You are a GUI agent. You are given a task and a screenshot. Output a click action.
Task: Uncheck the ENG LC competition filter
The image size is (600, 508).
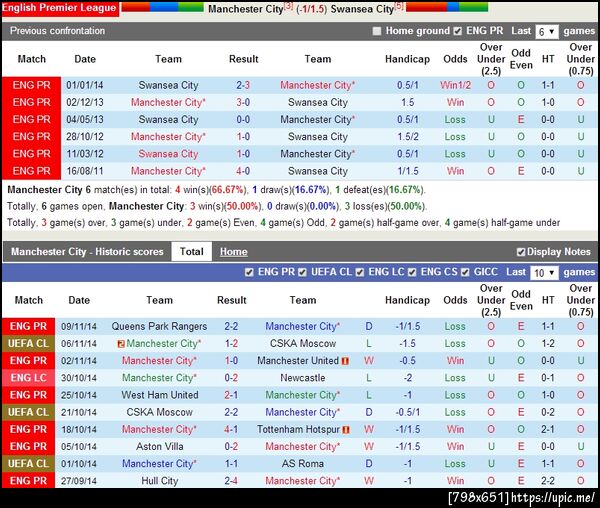click(360, 272)
